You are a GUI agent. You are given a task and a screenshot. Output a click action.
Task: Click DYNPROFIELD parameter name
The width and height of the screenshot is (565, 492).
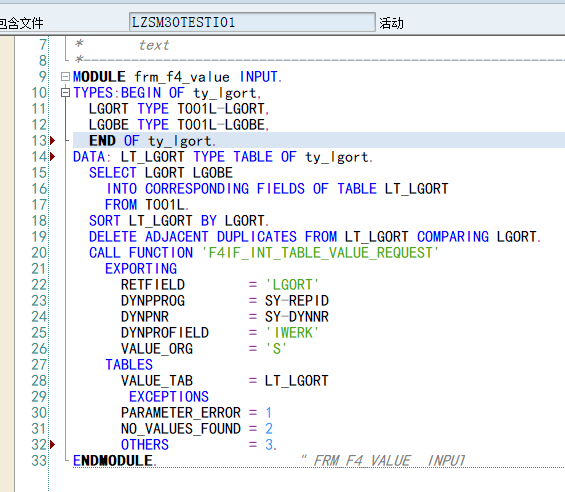click(165, 333)
